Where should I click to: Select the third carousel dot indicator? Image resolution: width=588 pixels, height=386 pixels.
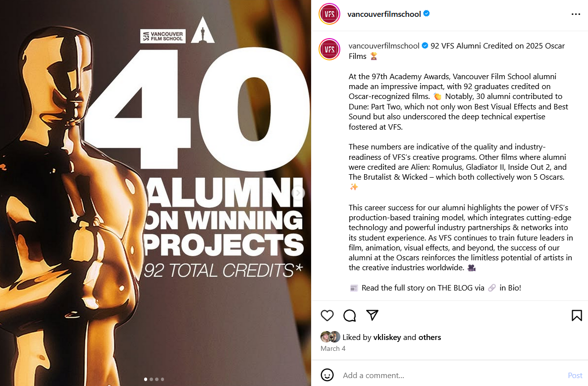tap(157, 380)
